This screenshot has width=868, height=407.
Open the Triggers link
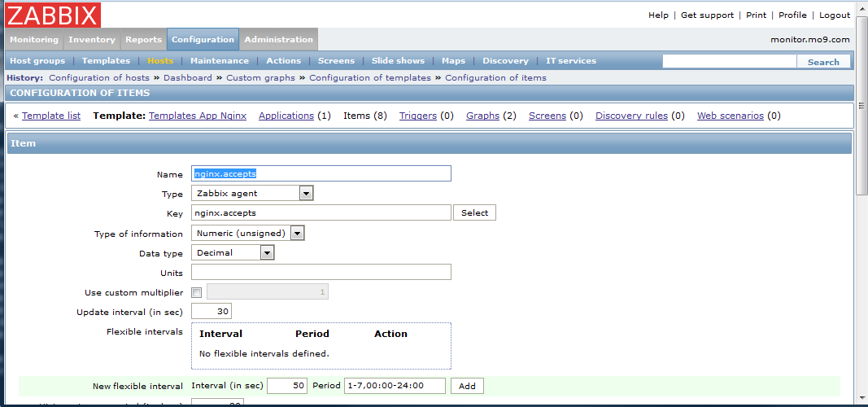418,116
